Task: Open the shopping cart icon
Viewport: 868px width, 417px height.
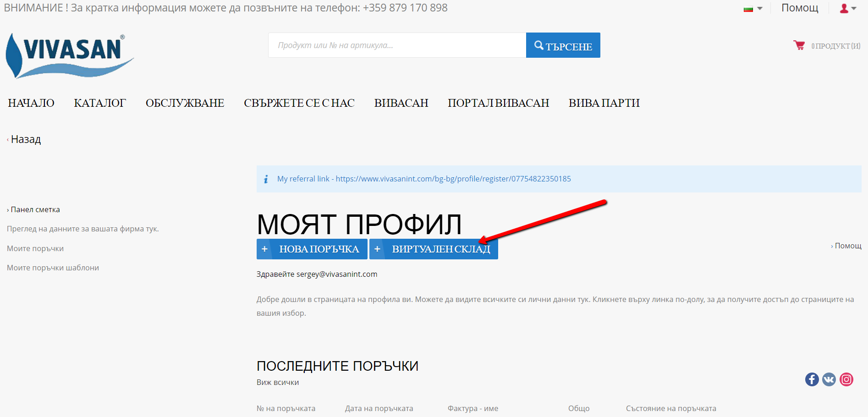Action: click(x=799, y=45)
